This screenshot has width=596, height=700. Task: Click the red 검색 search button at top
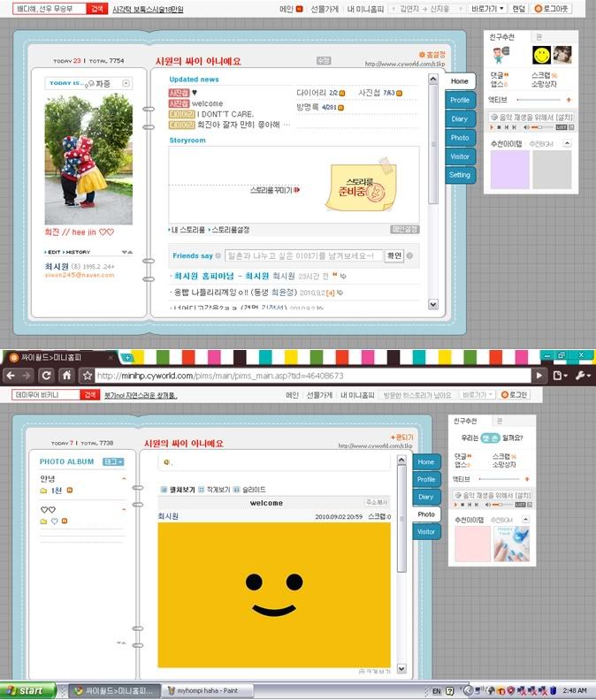96,8
